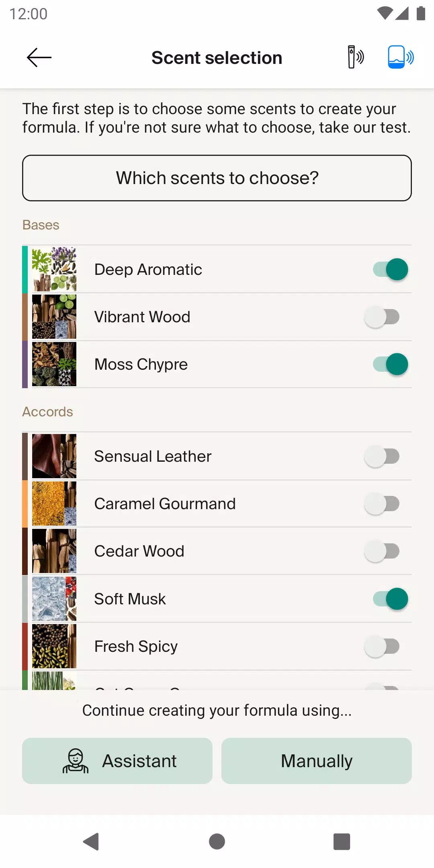
Task: Tap the Assistant person icon
Action: click(75, 761)
